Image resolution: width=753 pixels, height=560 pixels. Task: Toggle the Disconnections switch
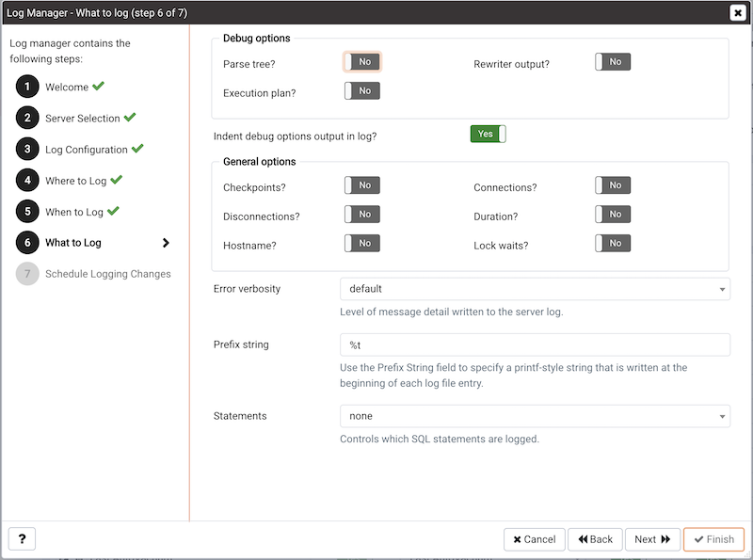(x=362, y=215)
